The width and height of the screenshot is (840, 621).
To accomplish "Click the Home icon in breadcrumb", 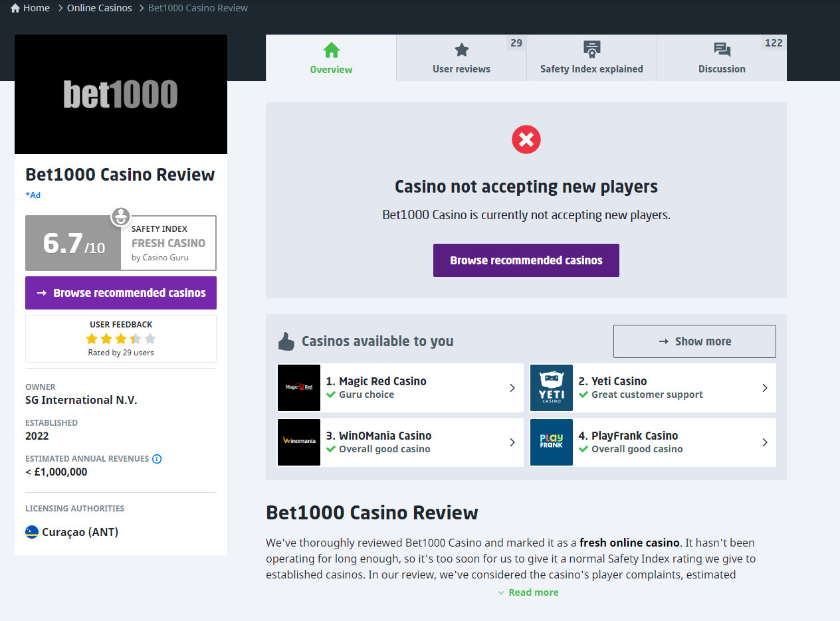I will 15,9.
